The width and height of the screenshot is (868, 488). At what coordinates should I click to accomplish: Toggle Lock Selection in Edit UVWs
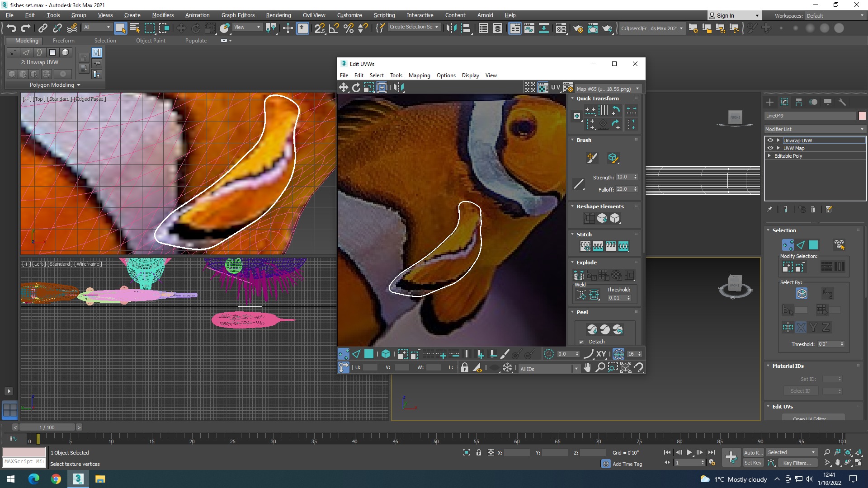click(x=465, y=368)
